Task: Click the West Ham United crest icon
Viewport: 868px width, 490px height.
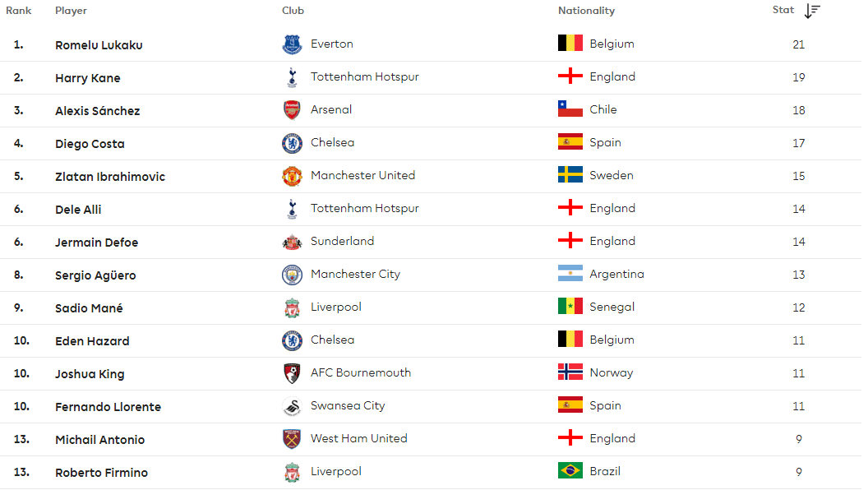Action: tap(292, 439)
